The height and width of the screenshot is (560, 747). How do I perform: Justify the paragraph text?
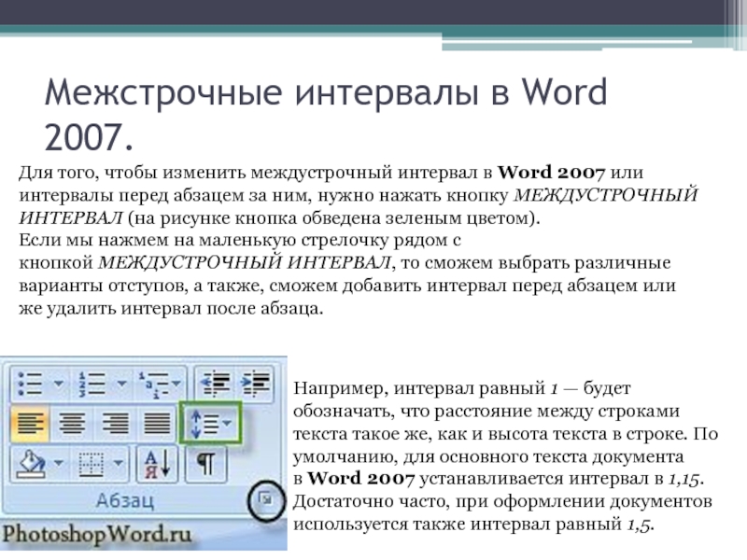click(x=157, y=423)
